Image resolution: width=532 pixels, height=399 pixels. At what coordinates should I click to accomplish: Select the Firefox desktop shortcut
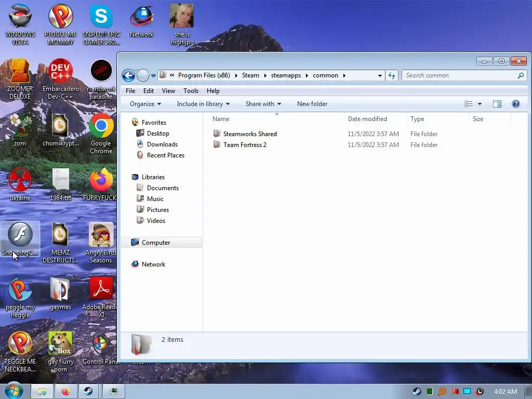pos(100,184)
